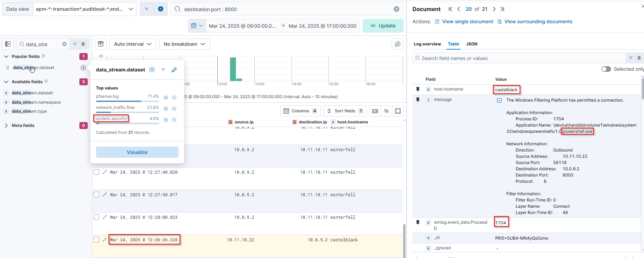644x258 pixels.
Task: Select checkbox for 12:36:36.328 row
Action: tap(96, 240)
